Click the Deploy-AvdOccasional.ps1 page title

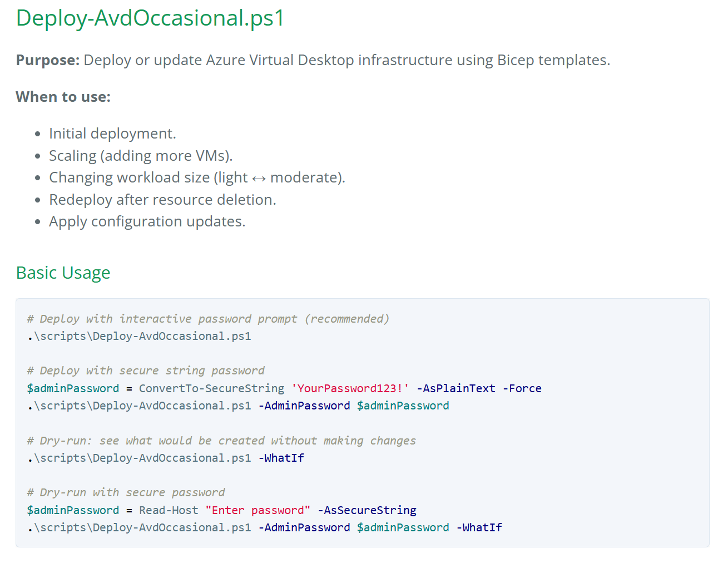(x=149, y=18)
